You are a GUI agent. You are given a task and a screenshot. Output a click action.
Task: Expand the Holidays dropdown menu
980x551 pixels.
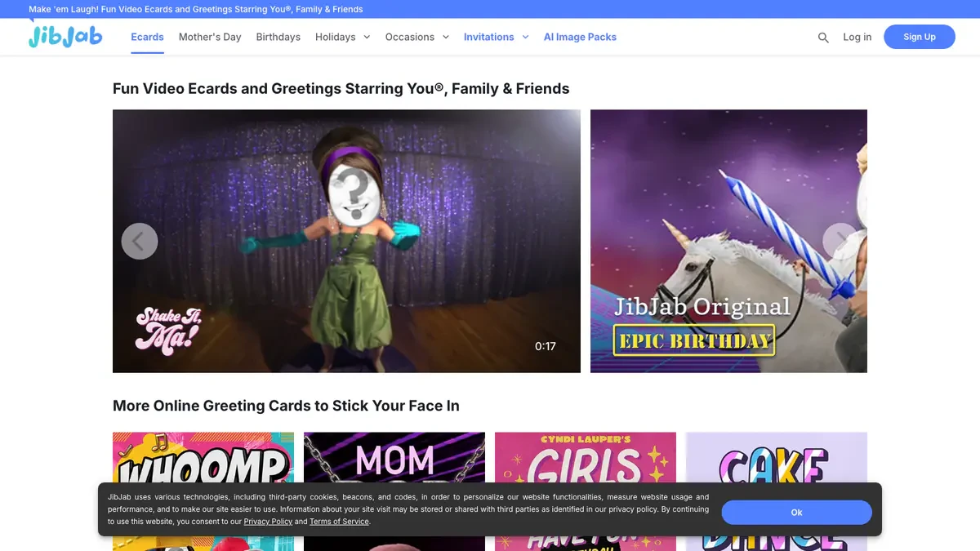pos(343,37)
